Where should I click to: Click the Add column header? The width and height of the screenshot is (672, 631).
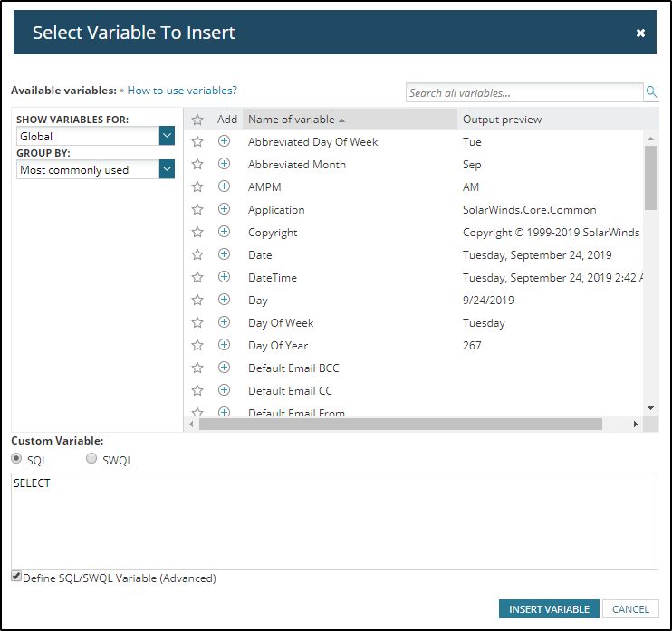click(227, 120)
